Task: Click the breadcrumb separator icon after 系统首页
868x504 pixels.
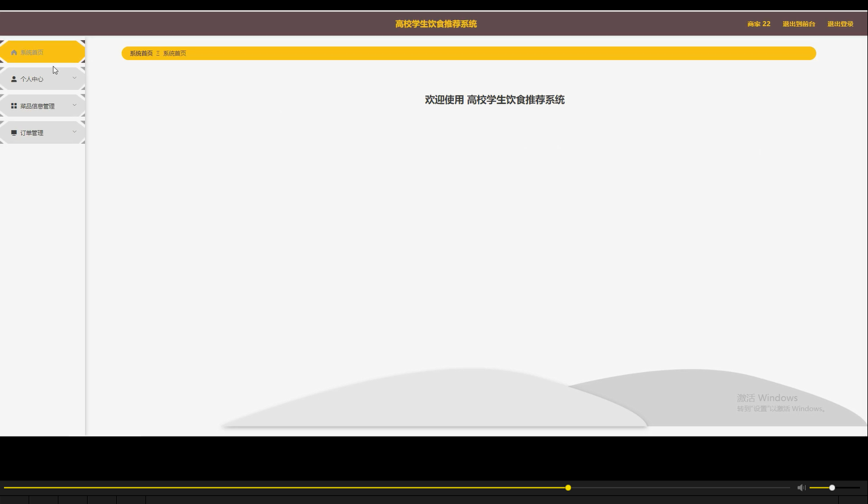Action: [158, 53]
